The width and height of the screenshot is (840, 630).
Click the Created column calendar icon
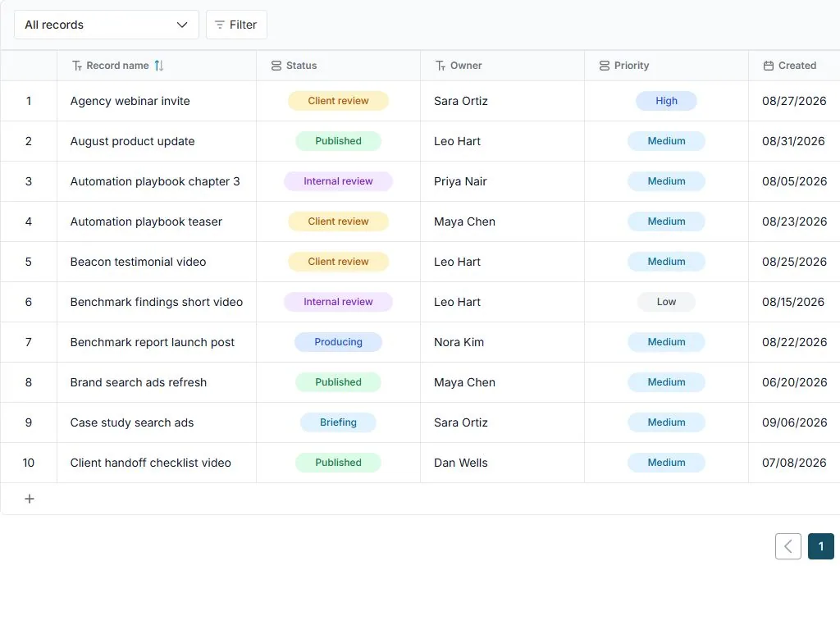click(x=768, y=66)
